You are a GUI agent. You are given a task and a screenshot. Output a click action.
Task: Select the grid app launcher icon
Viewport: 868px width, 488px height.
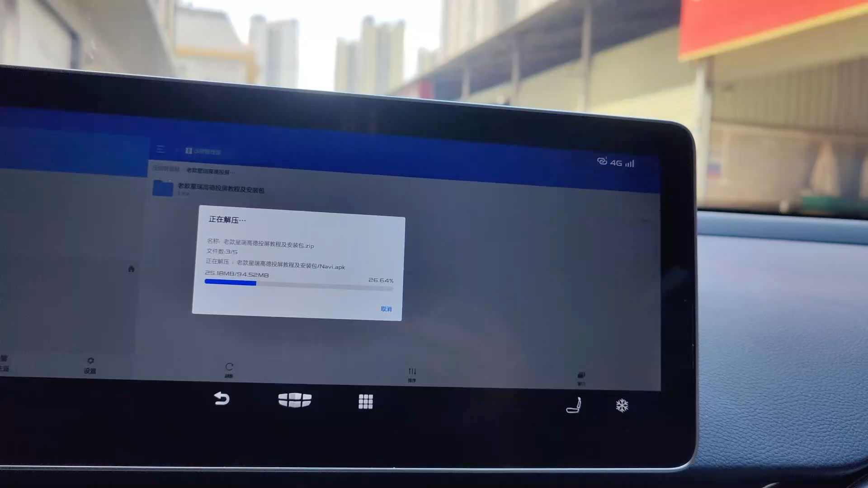pyautogui.click(x=365, y=400)
